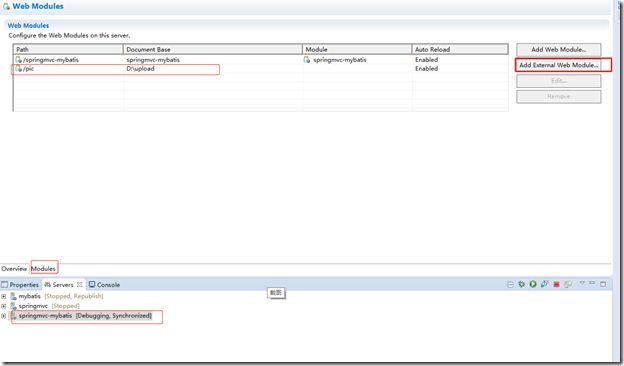Image resolution: width=624 pixels, height=366 pixels.
Task: Click the Remove button
Action: click(x=559, y=97)
